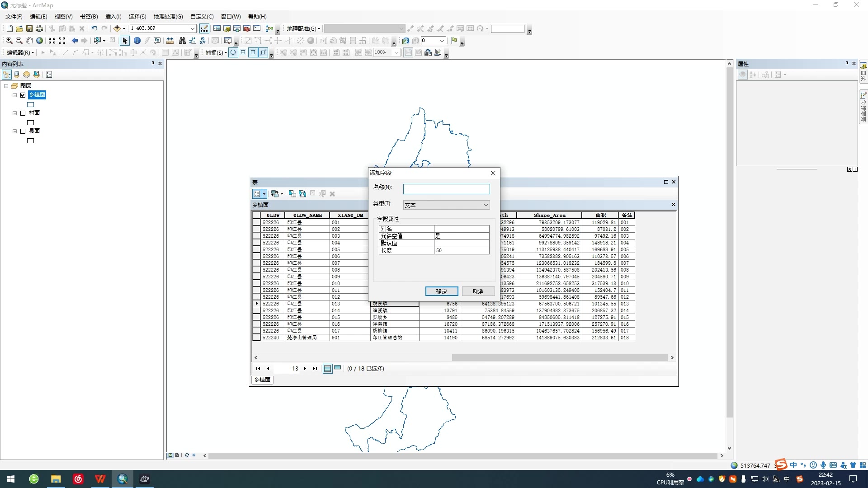Image resolution: width=868 pixels, height=488 pixels.
Task: Click the Go To XY tool
Action: 203,40
